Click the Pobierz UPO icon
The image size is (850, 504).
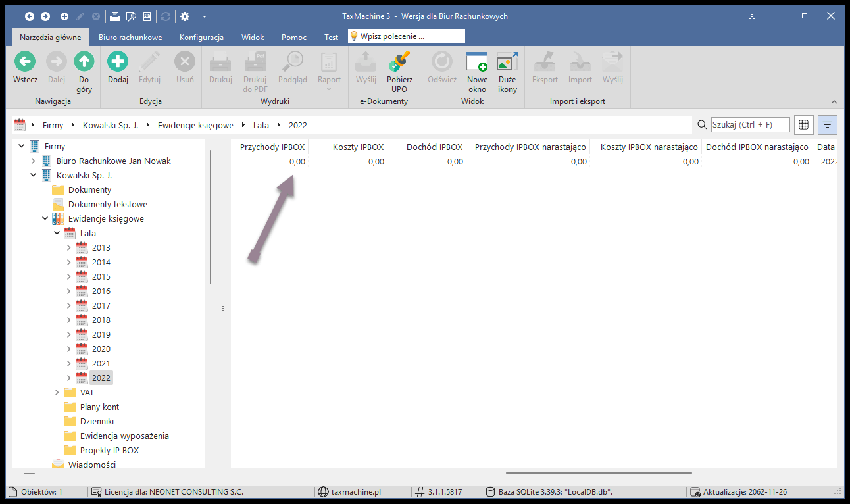(399, 63)
